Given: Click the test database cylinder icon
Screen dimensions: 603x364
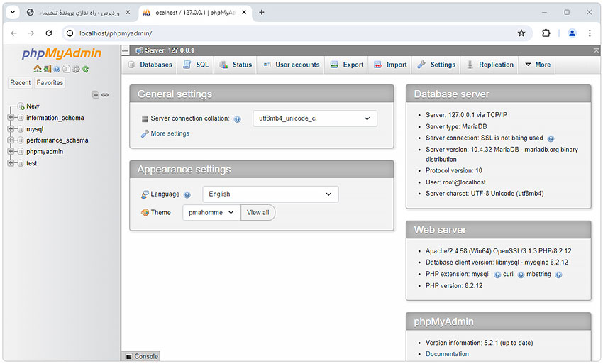Looking at the screenshot, I should click(x=21, y=163).
